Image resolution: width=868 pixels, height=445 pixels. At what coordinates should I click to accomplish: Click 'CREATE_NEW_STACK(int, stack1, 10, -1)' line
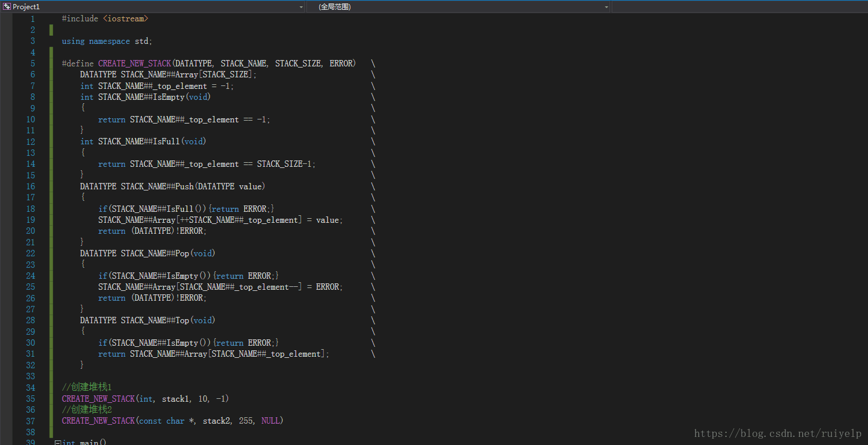click(145, 399)
